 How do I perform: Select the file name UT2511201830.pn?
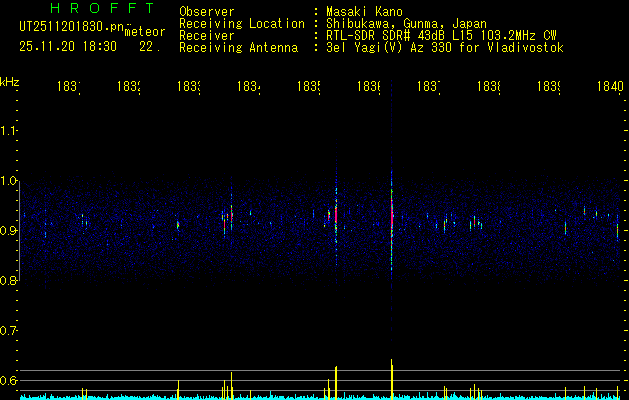click(x=71, y=27)
